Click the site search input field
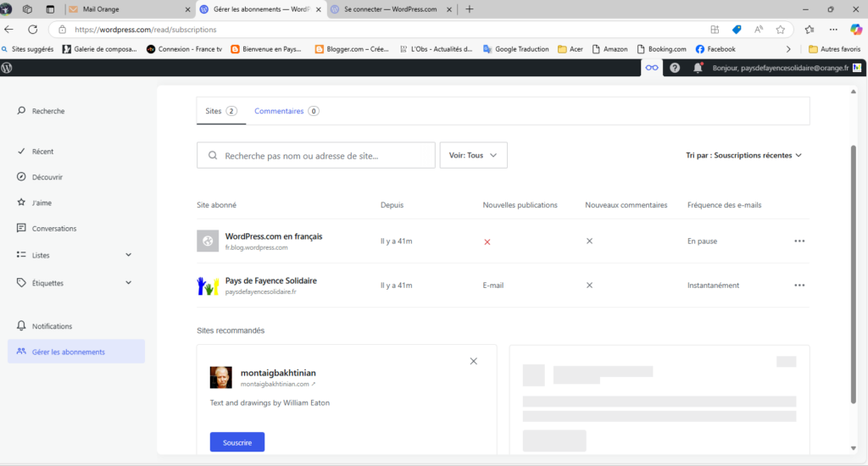This screenshot has height=466, width=868. [326, 156]
